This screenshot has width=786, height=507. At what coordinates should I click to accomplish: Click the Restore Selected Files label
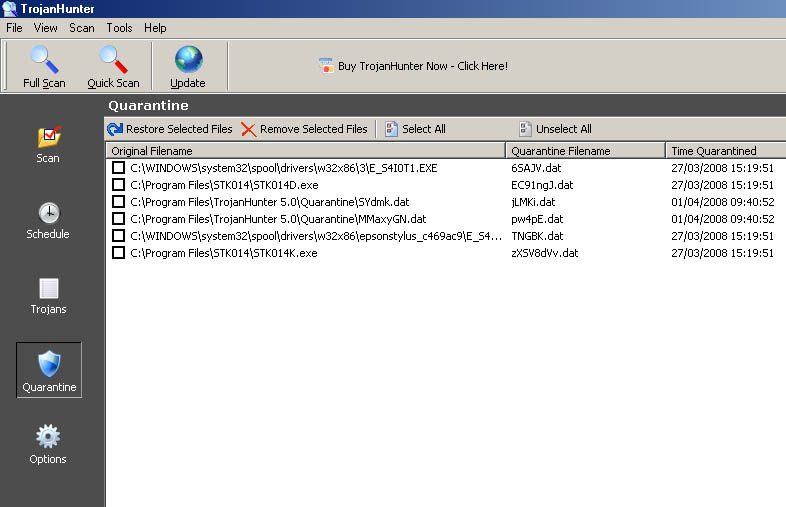coord(179,129)
